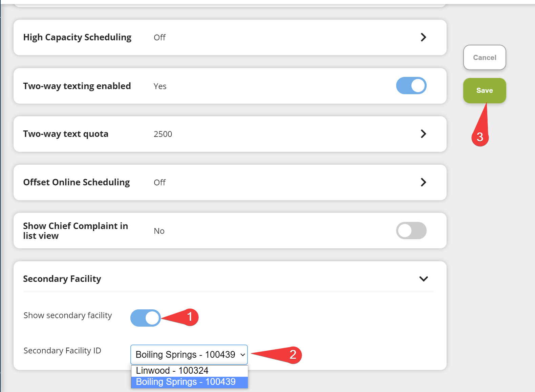Viewport: 535px width, 392px height.
Task: Click the High Capacity Scheduling row label
Action: pos(77,37)
